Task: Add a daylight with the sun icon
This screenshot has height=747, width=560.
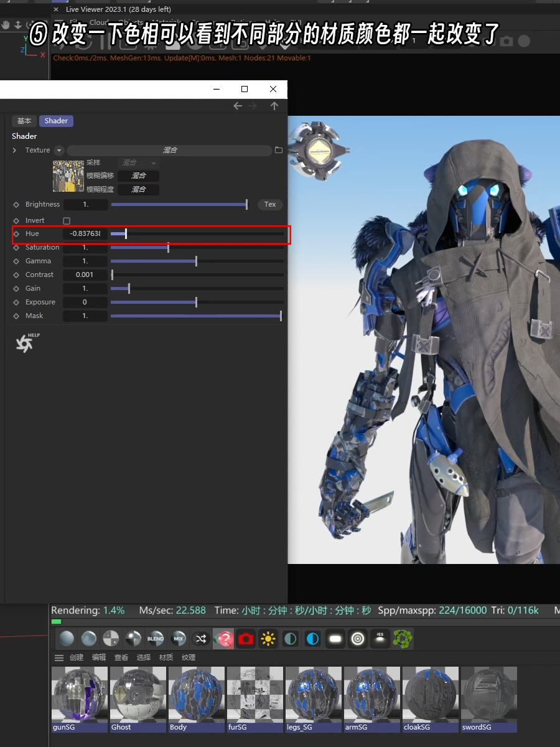Action: (268, 639)
